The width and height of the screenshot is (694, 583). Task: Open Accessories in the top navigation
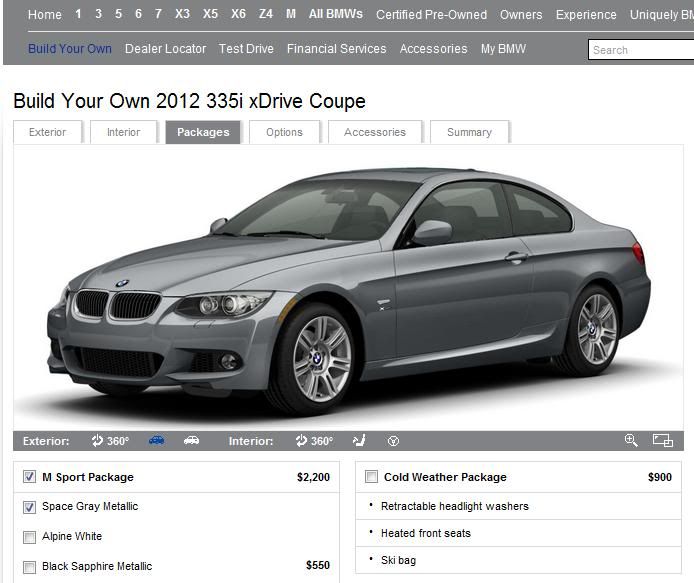pos(433,49)
